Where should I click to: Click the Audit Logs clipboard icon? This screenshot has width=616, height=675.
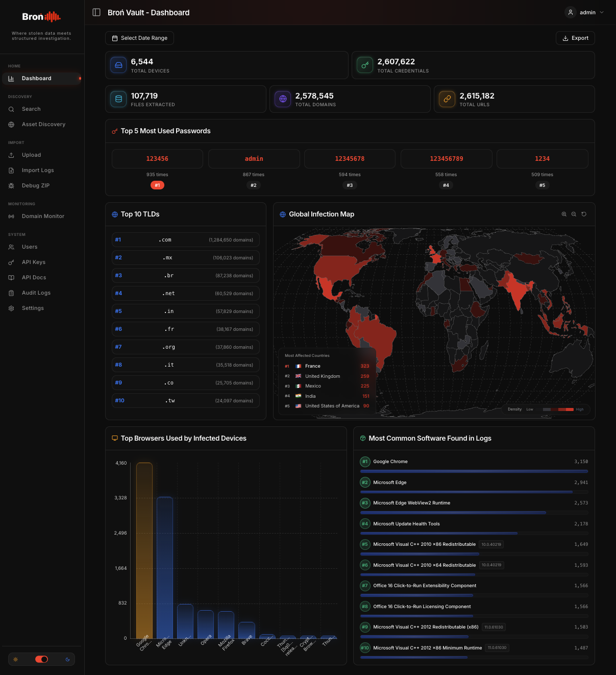point(11,293)
